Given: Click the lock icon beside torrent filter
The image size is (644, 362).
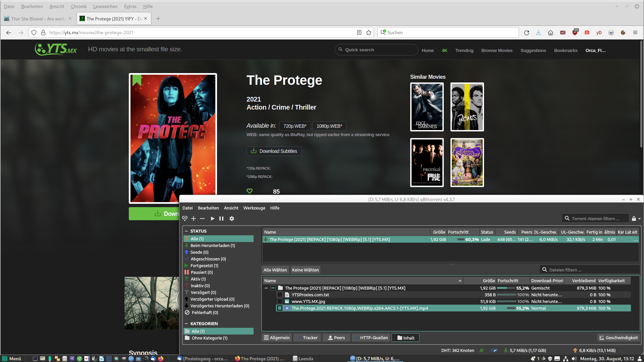Looking at the screenshot, I should click(634, 219).
